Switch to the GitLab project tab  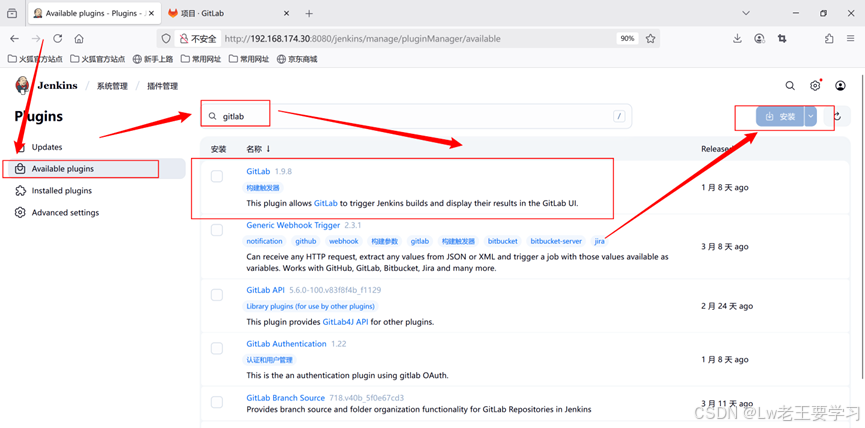point(229,13)
